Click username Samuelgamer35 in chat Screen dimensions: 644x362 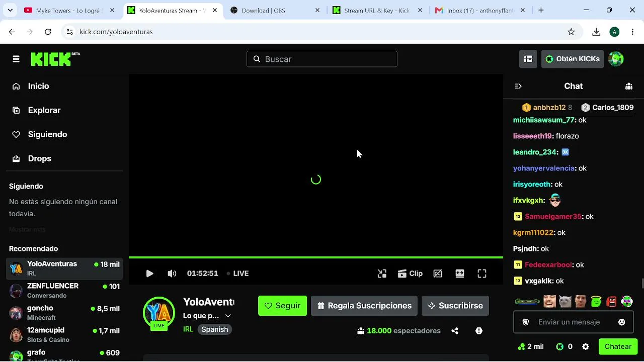pyautogui.click(x=553, y=217)
